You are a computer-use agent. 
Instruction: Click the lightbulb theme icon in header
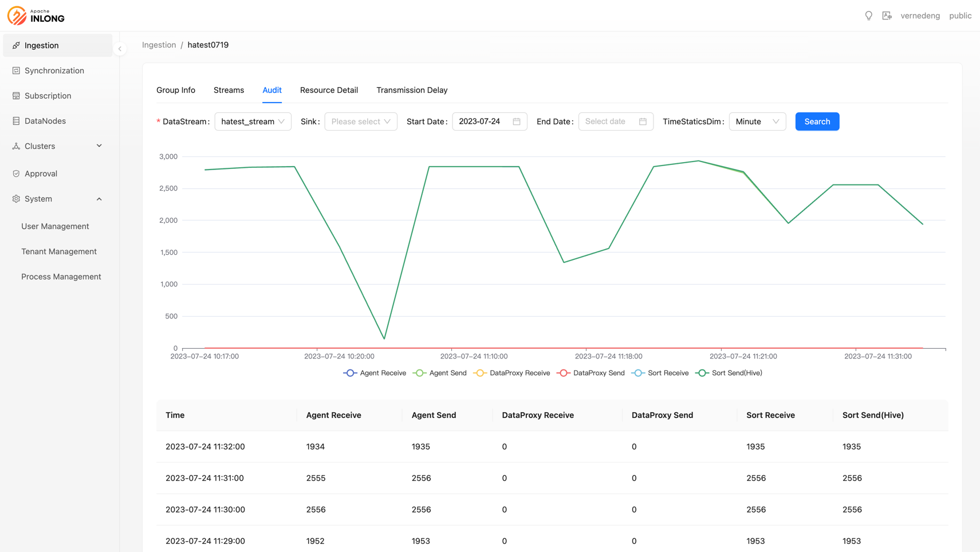pyautogui.click(x=868, y=16)
